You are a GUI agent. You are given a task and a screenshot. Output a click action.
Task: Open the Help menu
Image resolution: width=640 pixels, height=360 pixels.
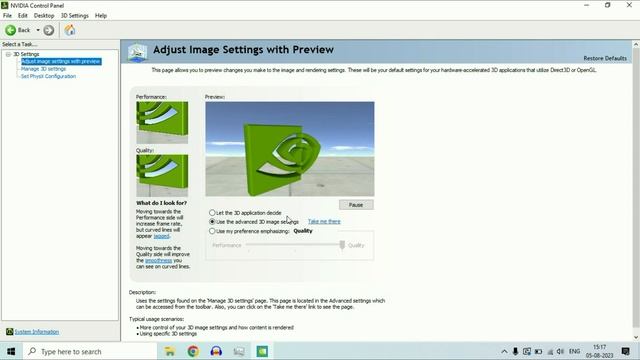(x=101, y=16)
